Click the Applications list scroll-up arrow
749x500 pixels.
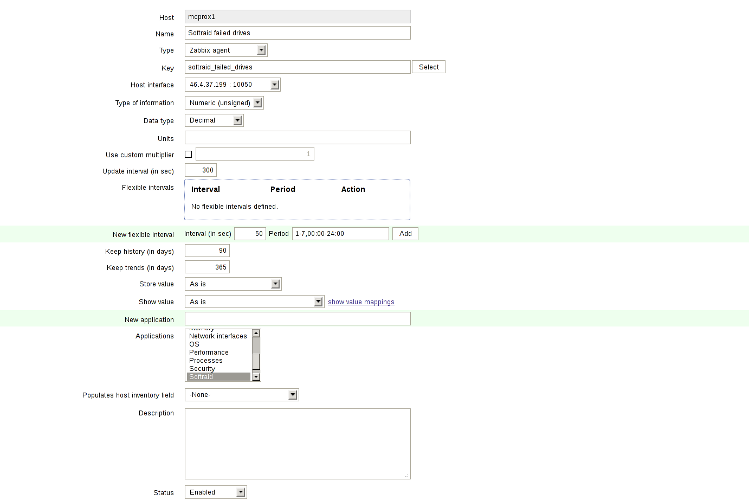pos(256,334)
